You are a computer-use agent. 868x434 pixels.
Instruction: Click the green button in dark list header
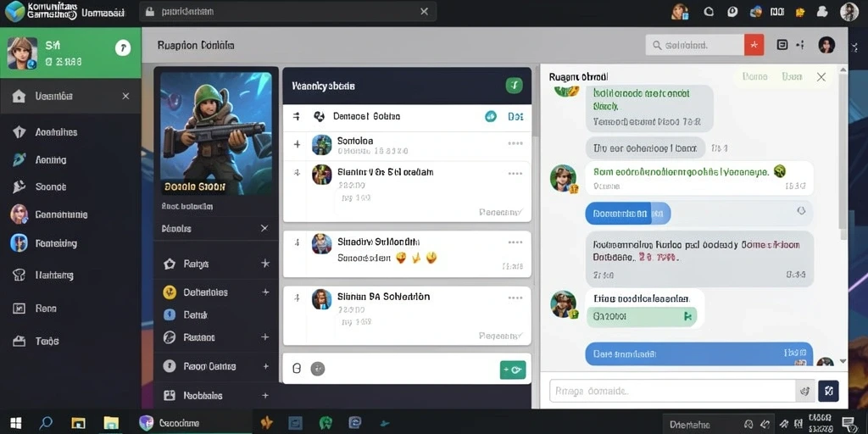tap(514, 86)
